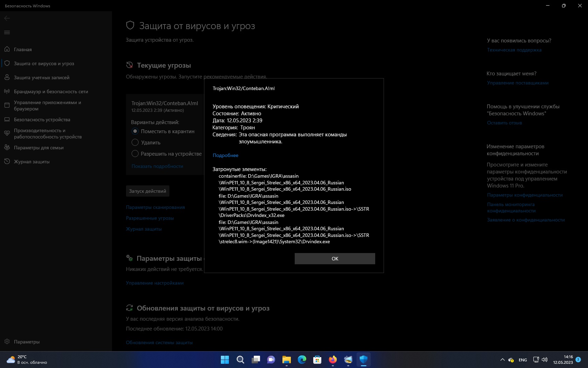Screen dimensions: 588x368
Task: Open Microsoft Store from the taskbar
Action: click(x=317, y=360)
